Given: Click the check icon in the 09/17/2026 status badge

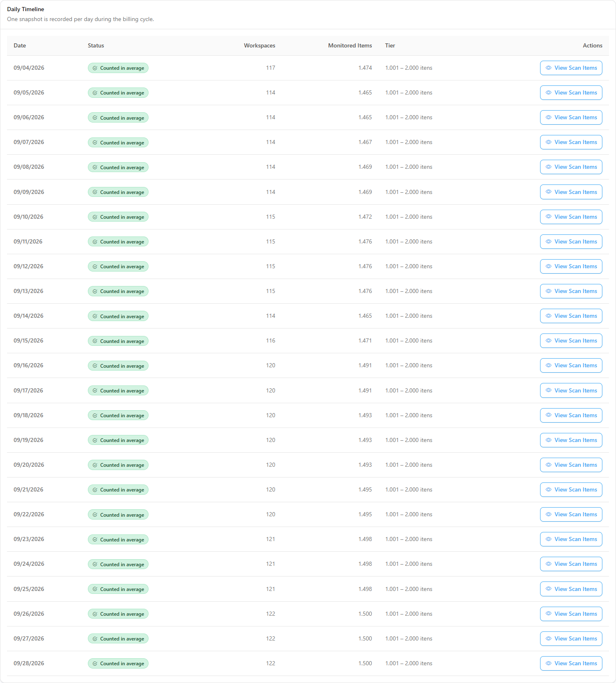Looking at the screenshot, I should point(95,390).
